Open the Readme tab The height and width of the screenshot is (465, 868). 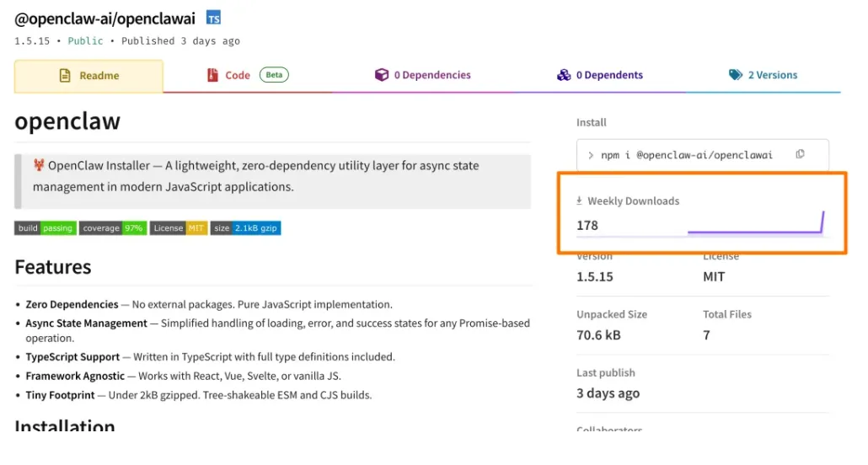tap(88, 76)
